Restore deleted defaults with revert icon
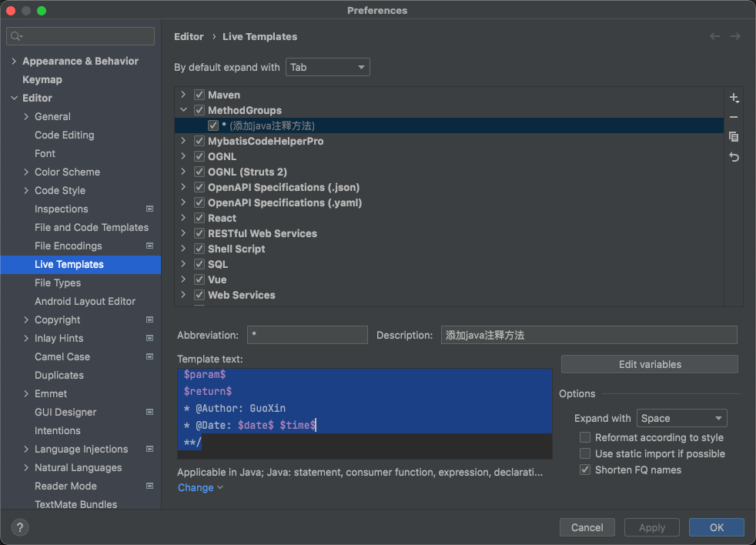The width and height of the screenshot is (756, 545). click(x=734, y=157)
